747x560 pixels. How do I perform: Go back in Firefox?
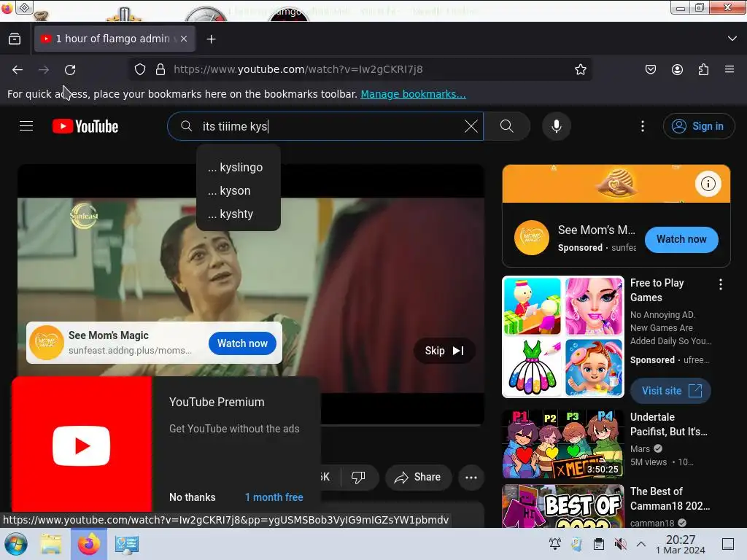18,69
